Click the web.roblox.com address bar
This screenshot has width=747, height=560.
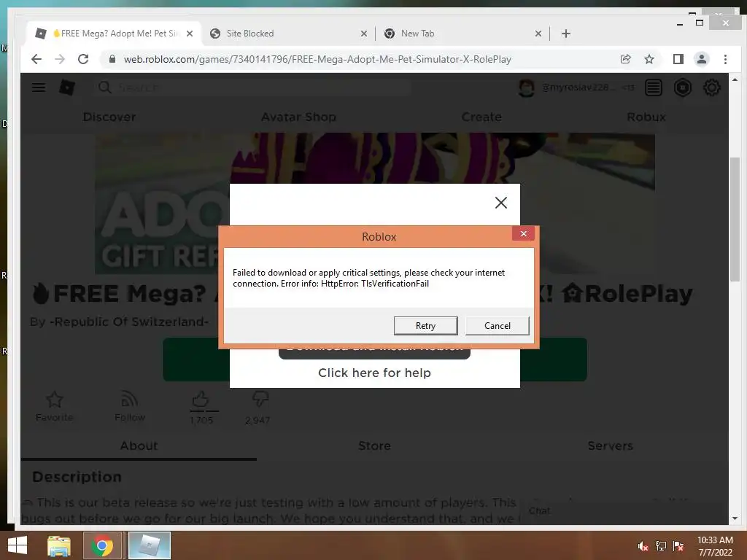click(317, 60)
